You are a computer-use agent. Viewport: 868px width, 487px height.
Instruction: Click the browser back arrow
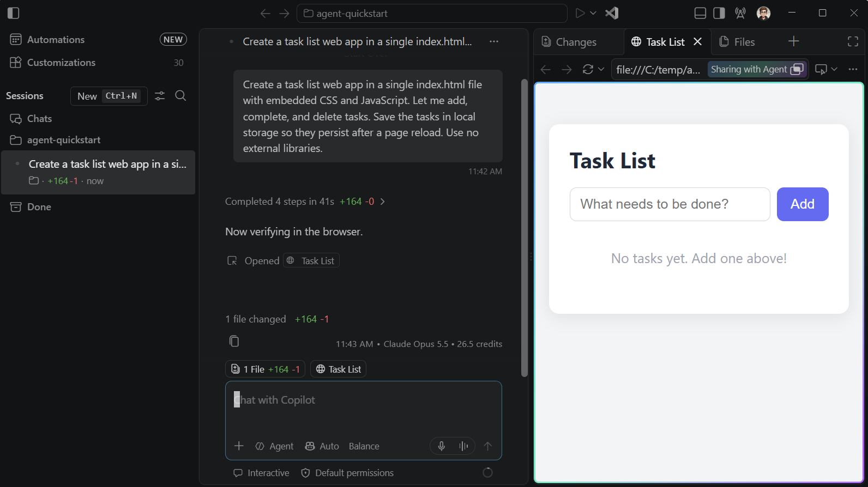[545, 69]
